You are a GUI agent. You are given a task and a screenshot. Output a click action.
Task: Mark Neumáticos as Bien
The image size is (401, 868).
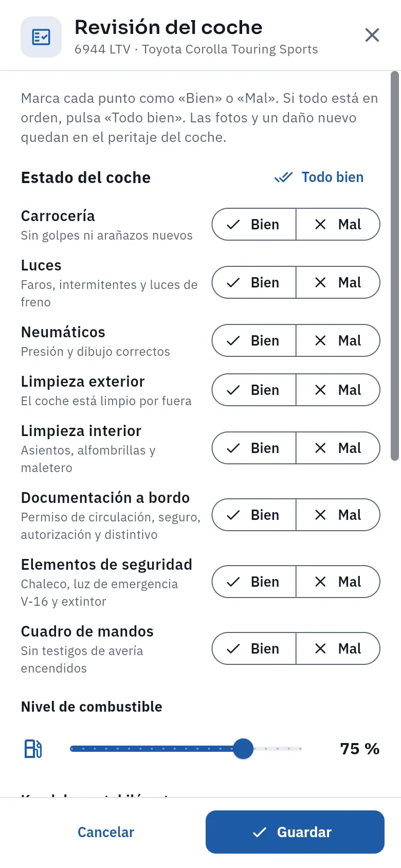[254, 340]
